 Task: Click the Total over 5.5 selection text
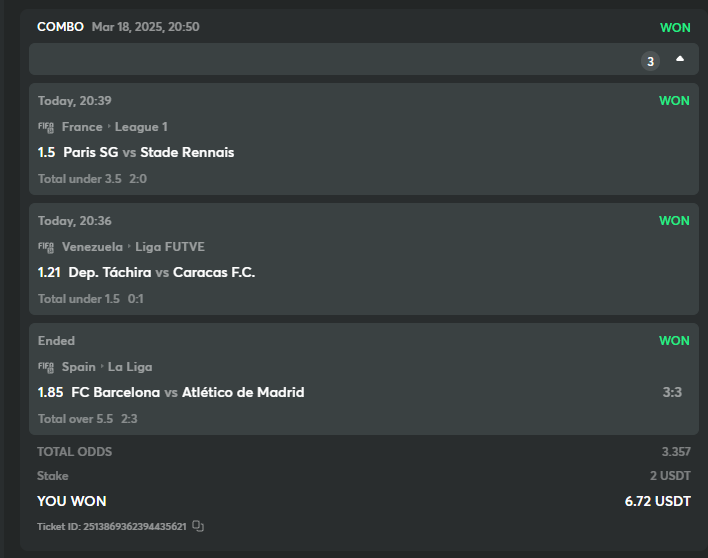click(x=76, y=419)
